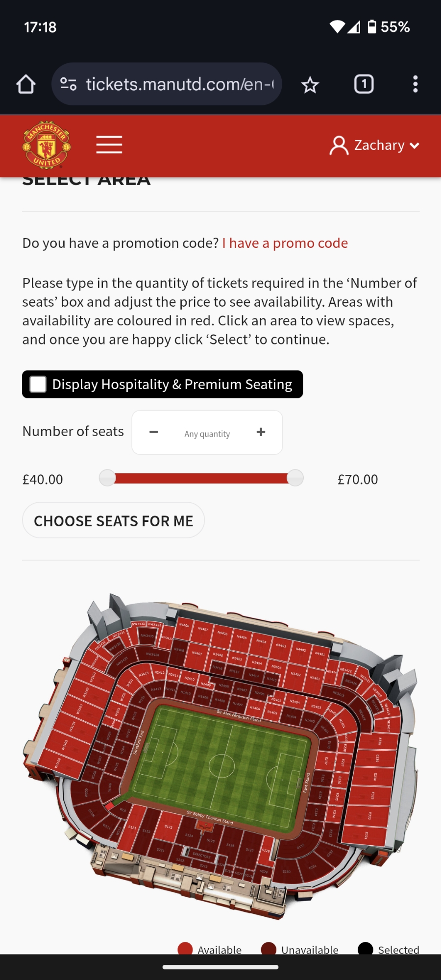Tap the browser home icon

tap(26, 84)
